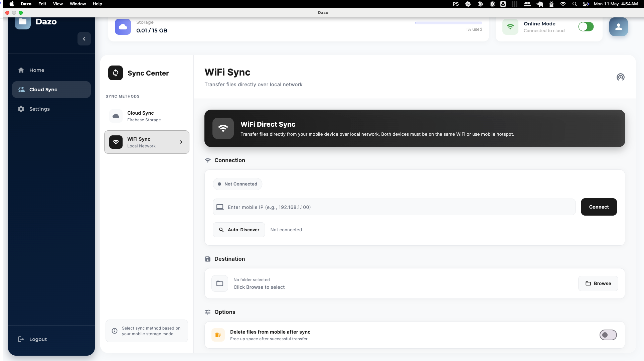Click the '0.01 / 15 GB' storage text
644x361 pixels.
pyautogui.click(x=152, y=30)
